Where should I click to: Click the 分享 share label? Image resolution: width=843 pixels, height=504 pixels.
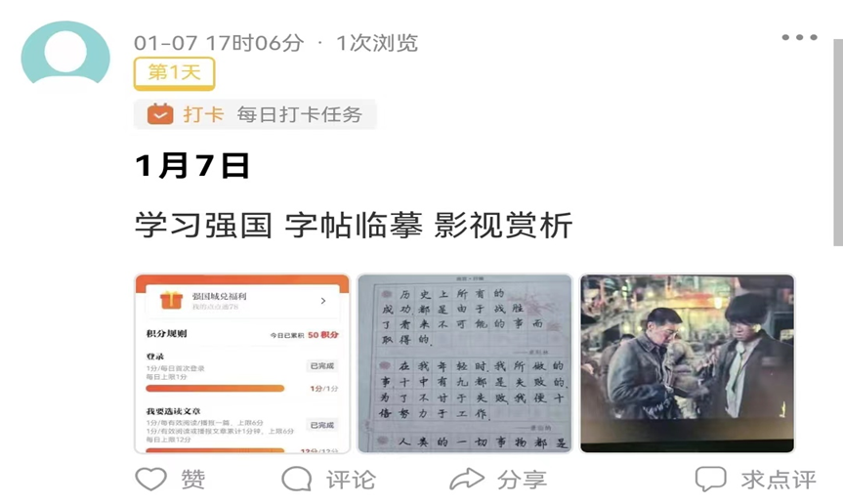coord(522,480)
